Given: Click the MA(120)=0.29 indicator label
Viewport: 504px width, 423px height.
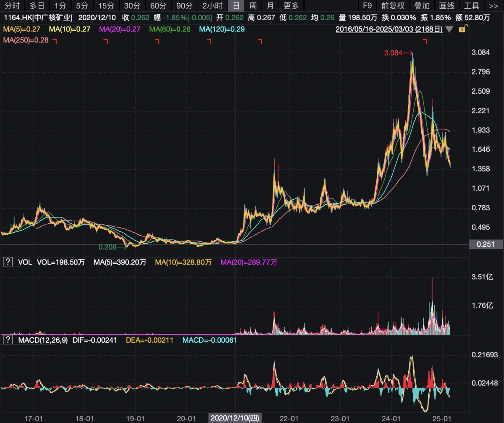Looking at the screenshot, I should pyautogui.click(x=222, y=29).
